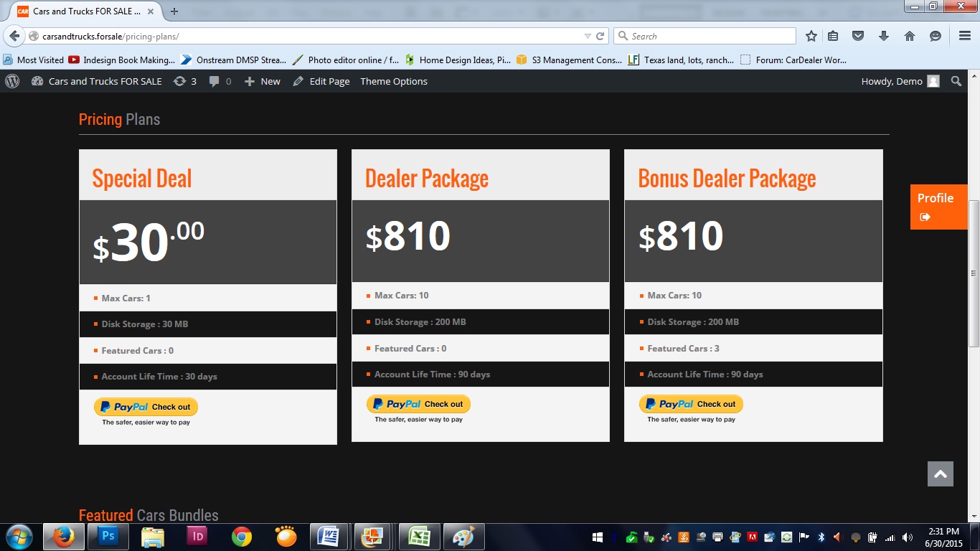The height and width of the screenshot is (551, 980).
Task: Click the browser back arrow button
Action: click(x=14, y=36)
